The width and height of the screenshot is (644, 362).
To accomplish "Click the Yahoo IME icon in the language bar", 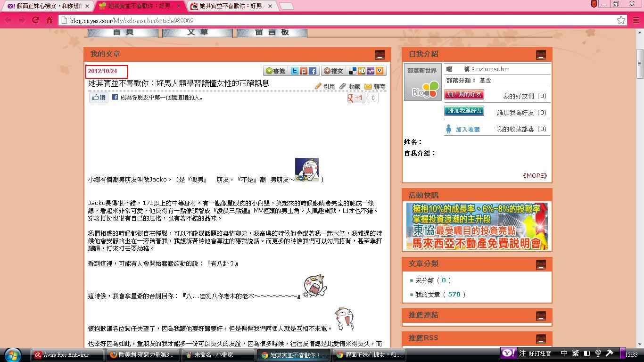I will pyautogui.click(x=508, y=353).
